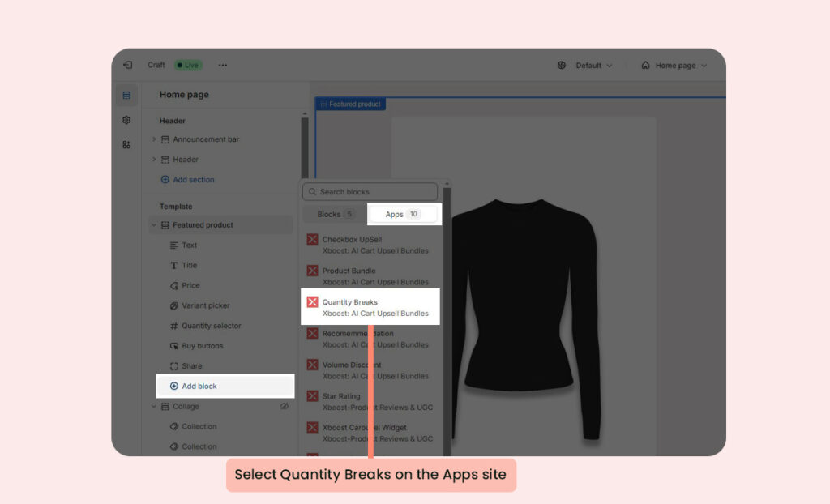Click the Quantity Breaks app block icon
This screenshot has height=504, width=830.
pyautogui.click(x=312, y=302)
